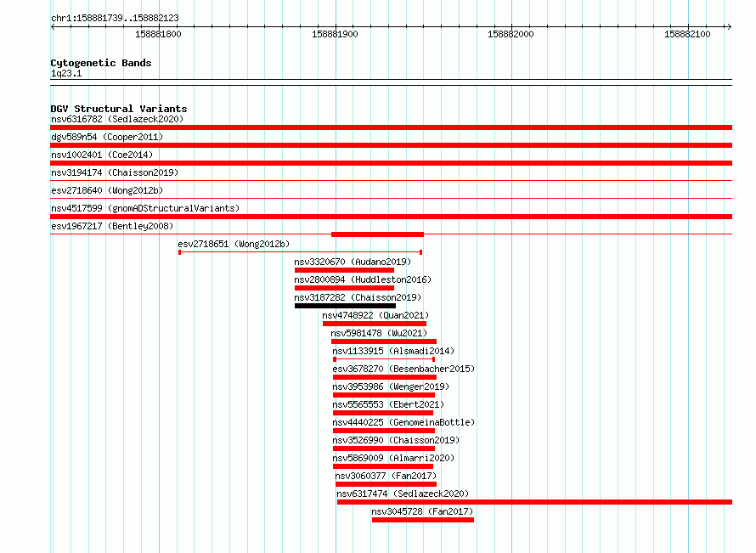Select the nsv1002401 (Coe2014) label
Viewport: 756px width, 553px height.
[102, 155]
